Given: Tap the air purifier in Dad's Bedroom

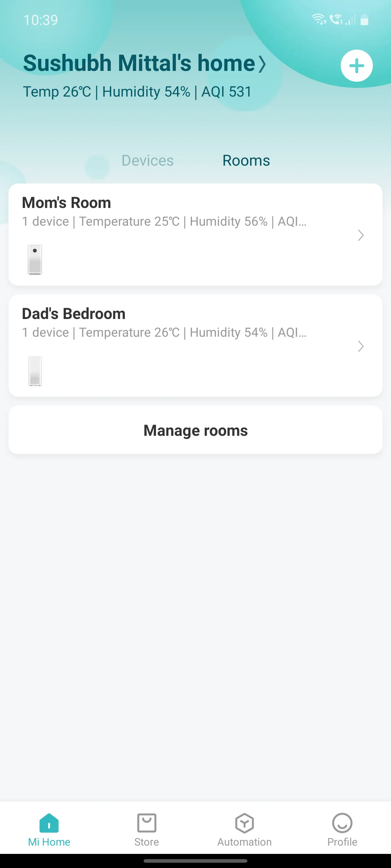Looking at the screenshot, I should click(x=35, y=371).
